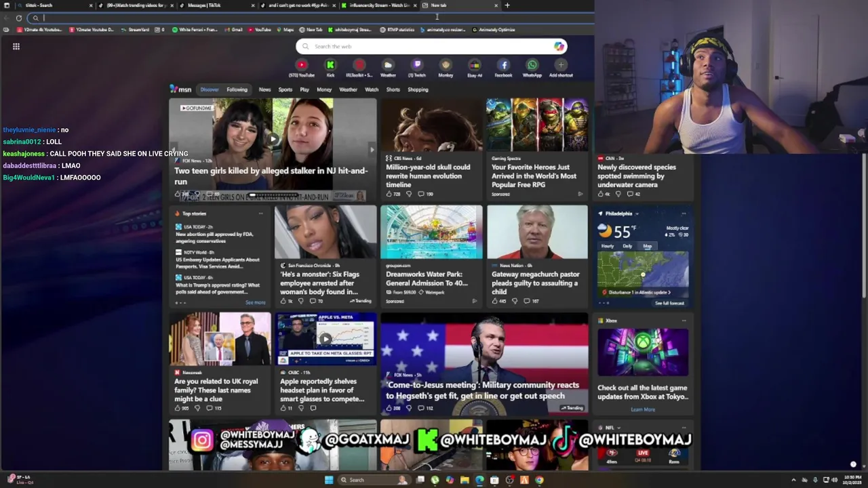Like the UK royal family article
The image size is (868, 488).
(x=178, y=408)
